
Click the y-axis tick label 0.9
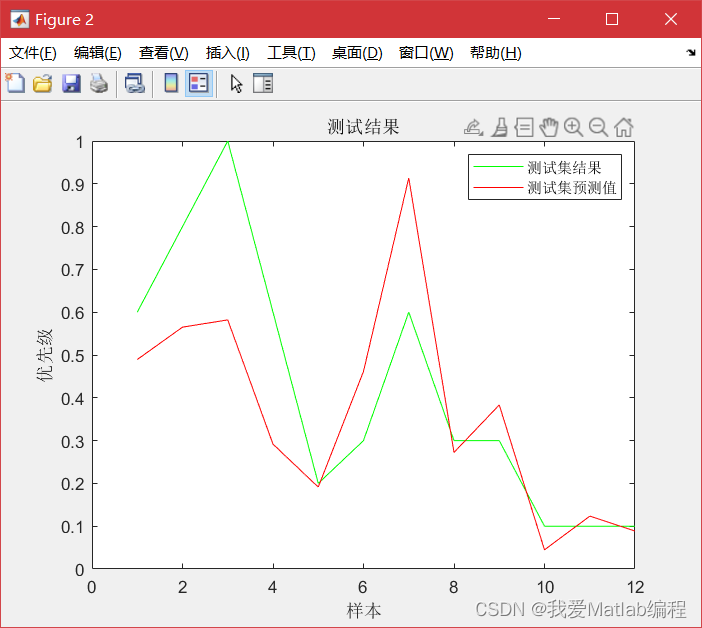click(x=73, y=185)
